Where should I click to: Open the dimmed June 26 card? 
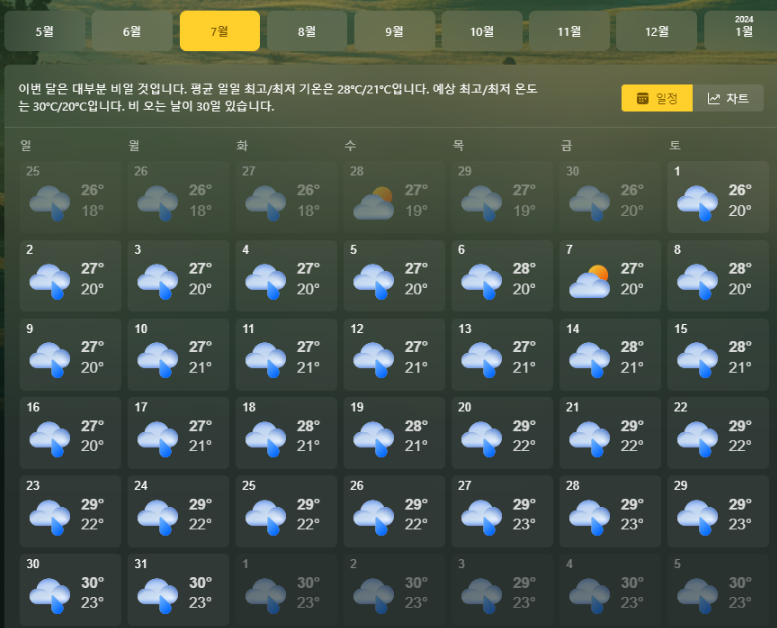click(178, 197)
